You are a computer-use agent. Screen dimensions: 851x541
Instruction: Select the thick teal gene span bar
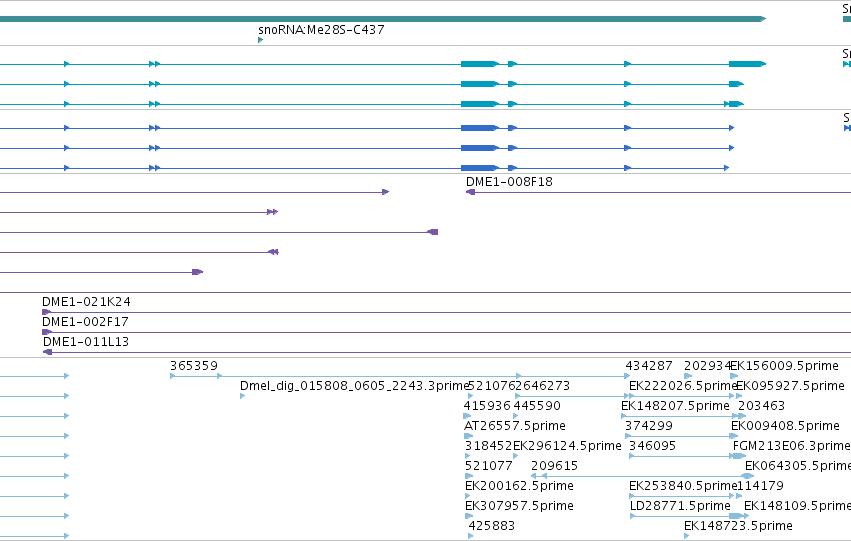[383, 19]
